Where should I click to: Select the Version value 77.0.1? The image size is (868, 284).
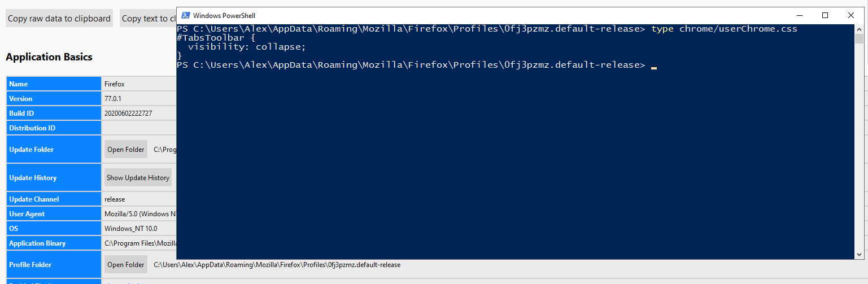(x=113, y=98)
